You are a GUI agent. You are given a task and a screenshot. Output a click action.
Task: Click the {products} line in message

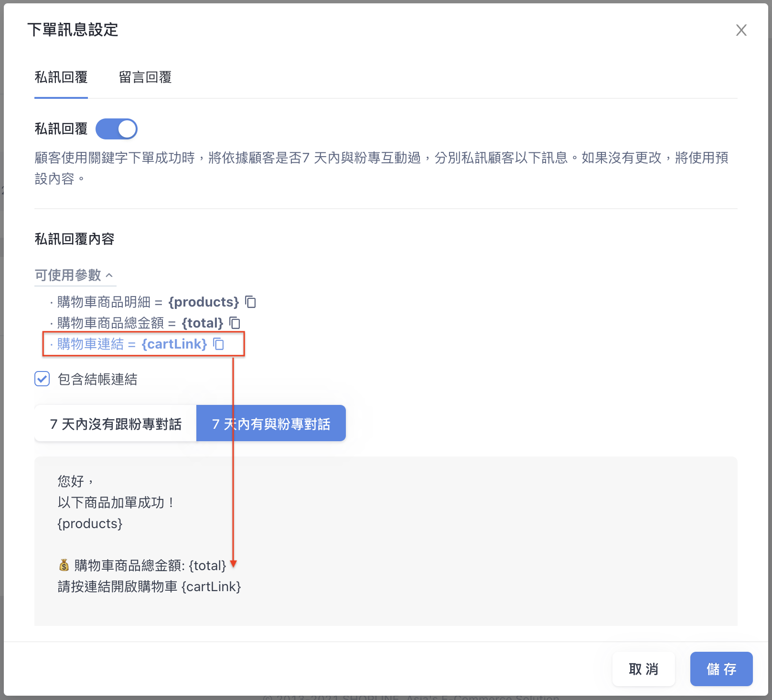[90, 524]
